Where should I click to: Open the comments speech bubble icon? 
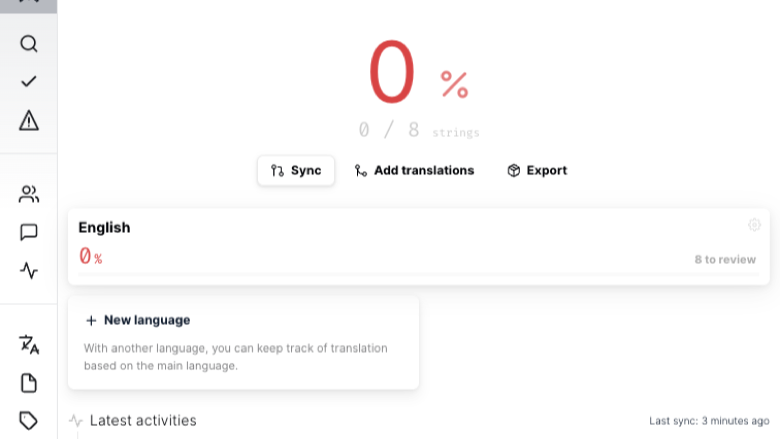pos(28,232)
